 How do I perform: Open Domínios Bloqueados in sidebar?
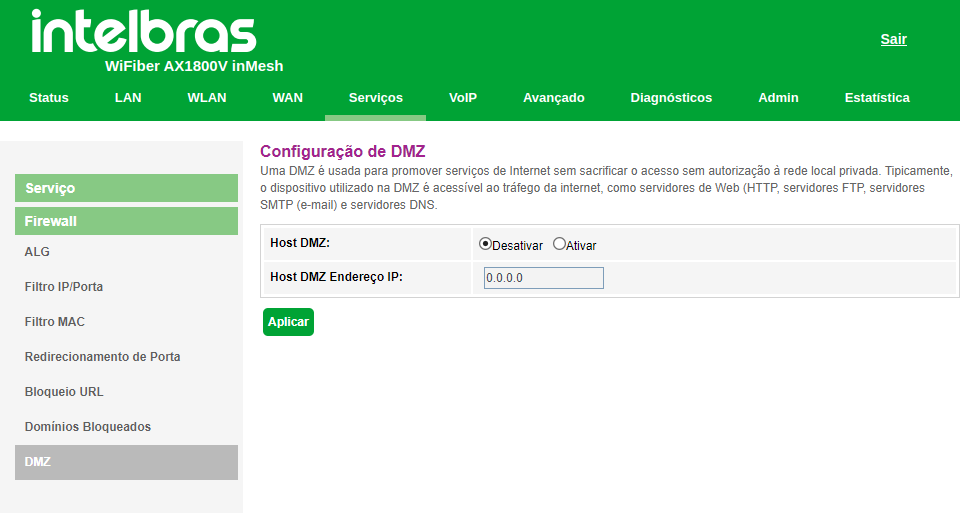click(x=88, y=427)
